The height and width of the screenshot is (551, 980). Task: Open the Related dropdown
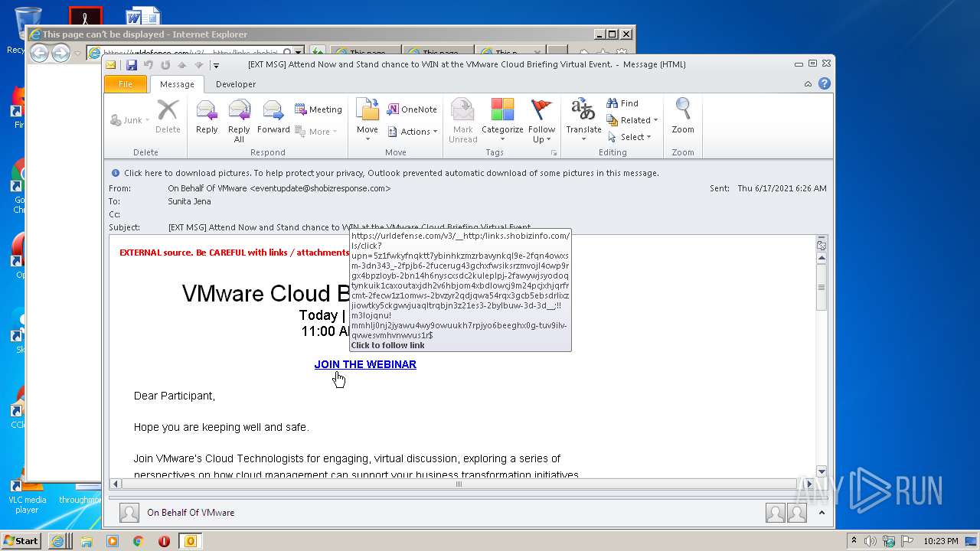tap(632, 120)
